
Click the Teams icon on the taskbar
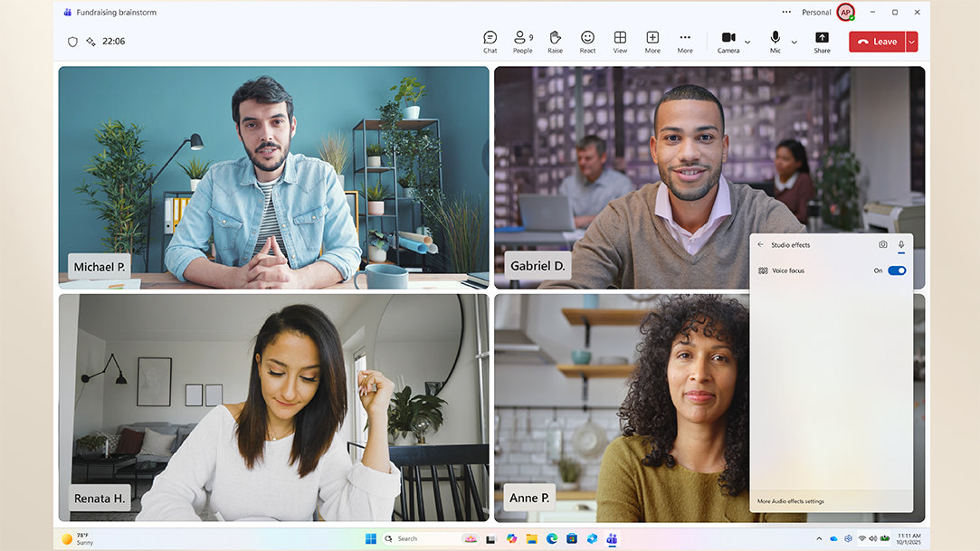(x=612, y=537)
